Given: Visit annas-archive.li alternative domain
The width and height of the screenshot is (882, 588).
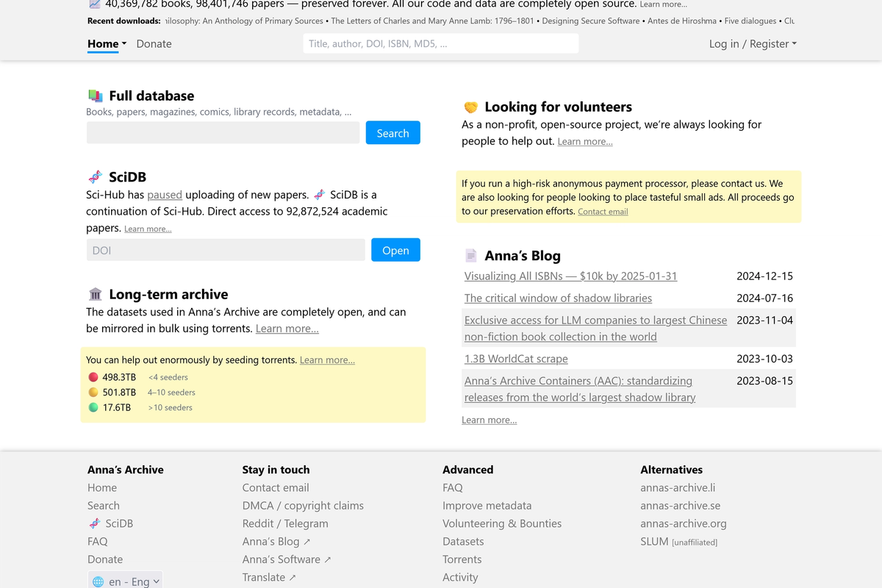Looking at the screenshot, I should [x=678, y=487].
